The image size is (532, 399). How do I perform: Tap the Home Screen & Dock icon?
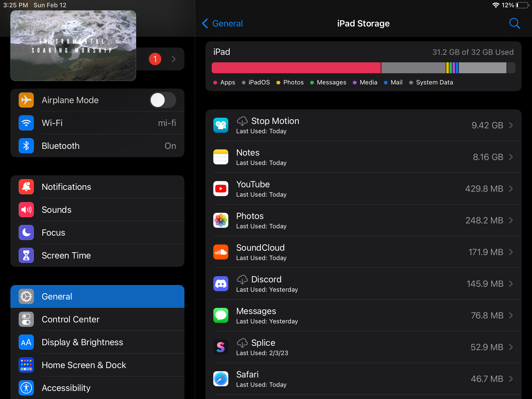pos(26,365)
